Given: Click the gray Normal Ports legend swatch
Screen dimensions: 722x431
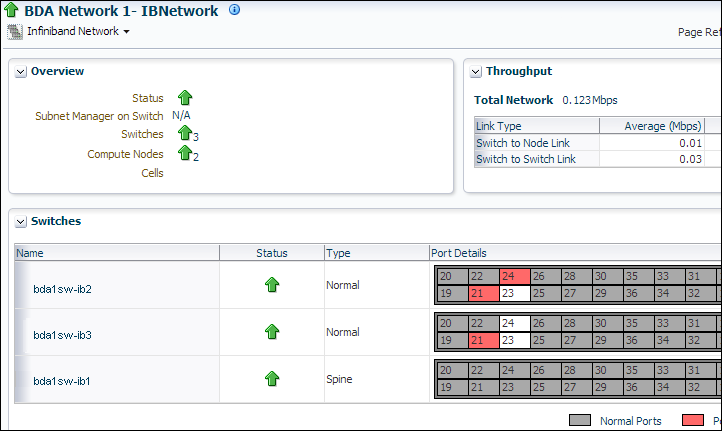Looking at the screenshot, I should point(580,420).
